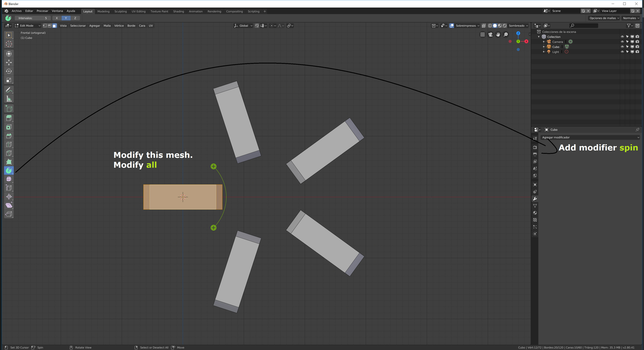Select the Smooth vertices tool

tap(9, 179)
